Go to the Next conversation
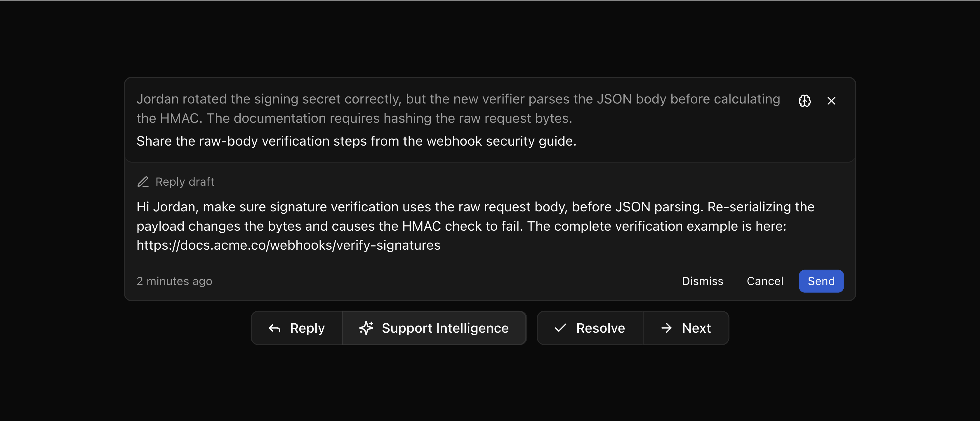 coord(686,328)
